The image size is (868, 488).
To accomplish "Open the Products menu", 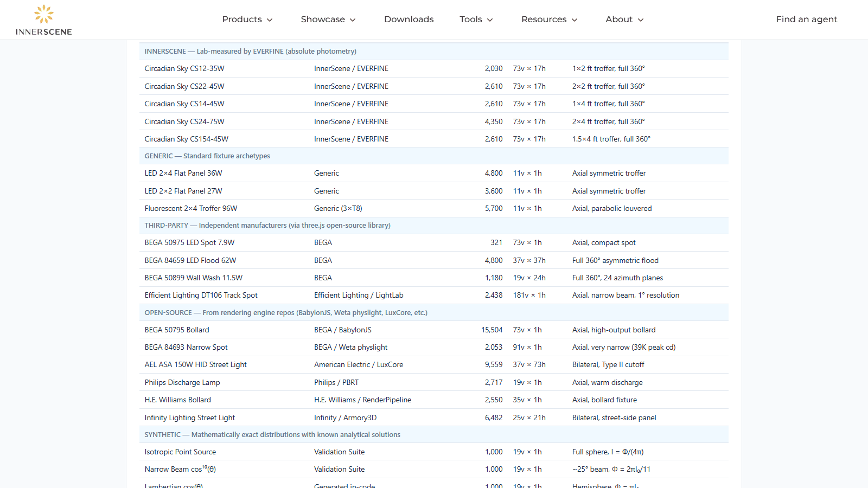I will (247, 20).
